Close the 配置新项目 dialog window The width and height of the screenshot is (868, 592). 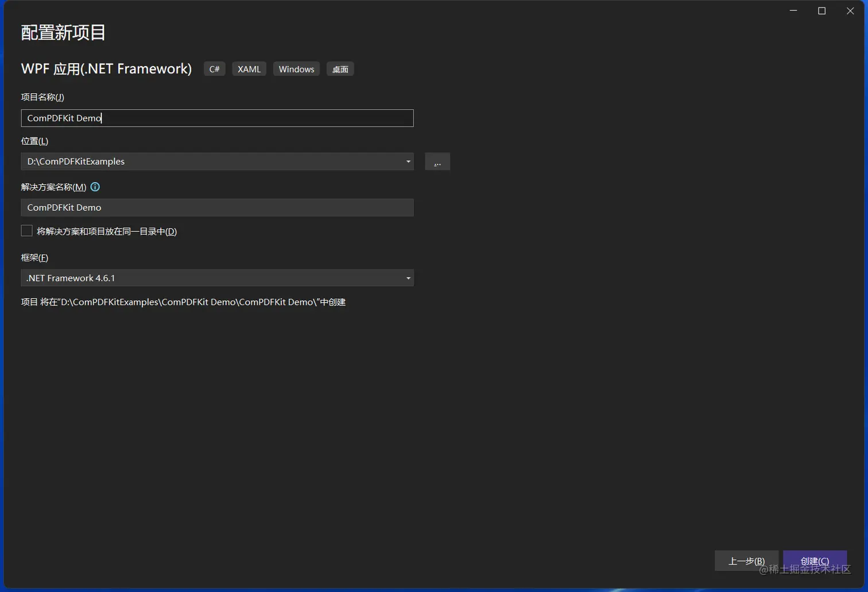(850, 11)
